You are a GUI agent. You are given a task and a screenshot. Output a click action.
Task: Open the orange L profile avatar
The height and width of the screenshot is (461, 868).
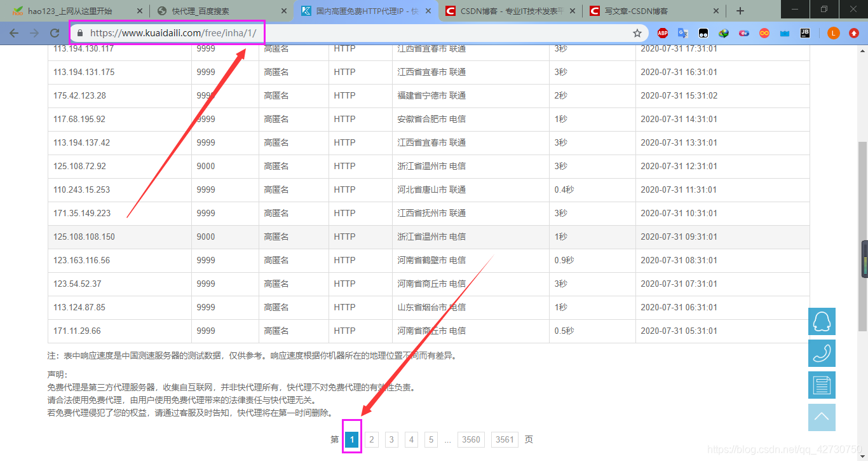coord(834,33)
